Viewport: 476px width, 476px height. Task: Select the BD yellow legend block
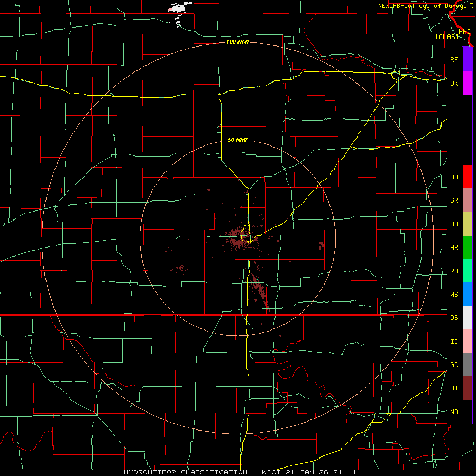click(467, 224)
